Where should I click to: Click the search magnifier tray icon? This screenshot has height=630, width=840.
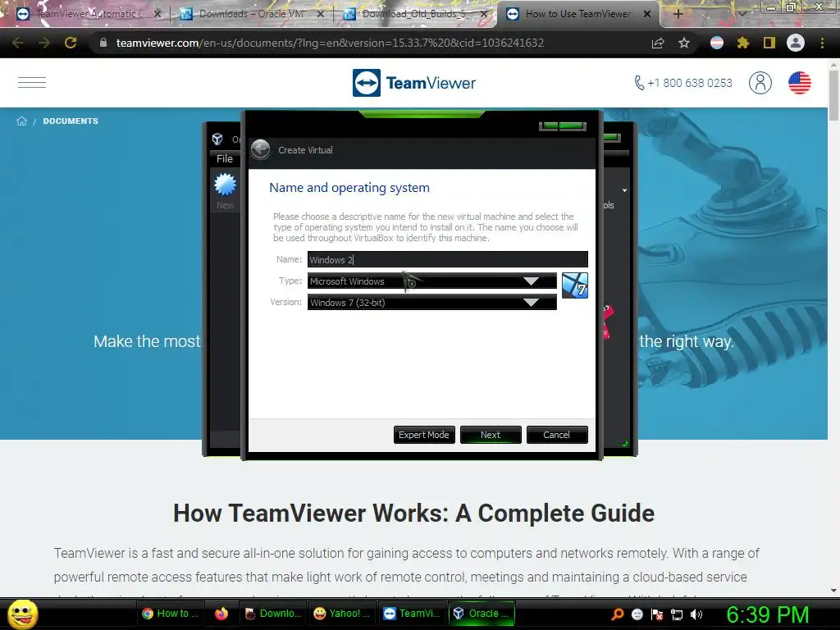point(617,614)
